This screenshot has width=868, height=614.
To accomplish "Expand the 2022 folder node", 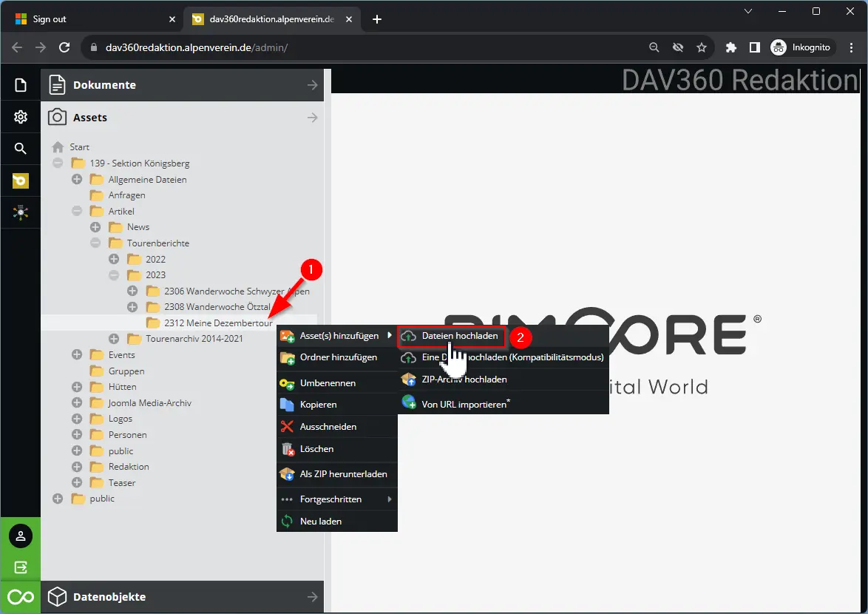I will pyautogui.click(x=114, y=259).
